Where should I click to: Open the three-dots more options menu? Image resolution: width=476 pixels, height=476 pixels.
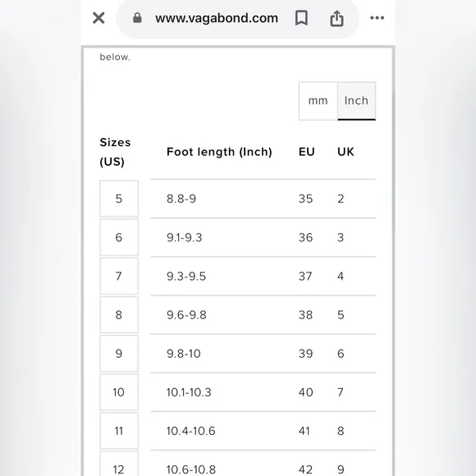click(x=377, y=18)
